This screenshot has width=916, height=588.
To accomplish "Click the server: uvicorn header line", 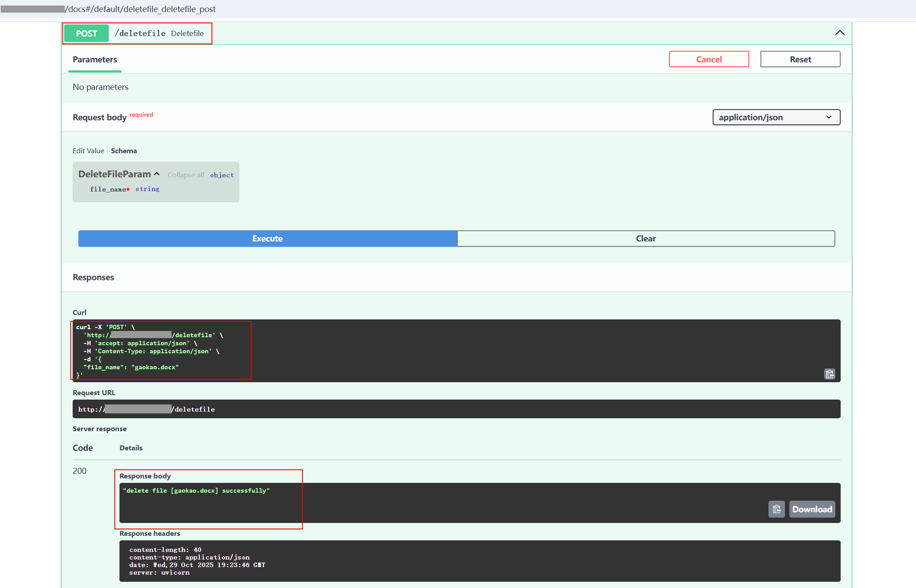I will (x=160, y=572).
